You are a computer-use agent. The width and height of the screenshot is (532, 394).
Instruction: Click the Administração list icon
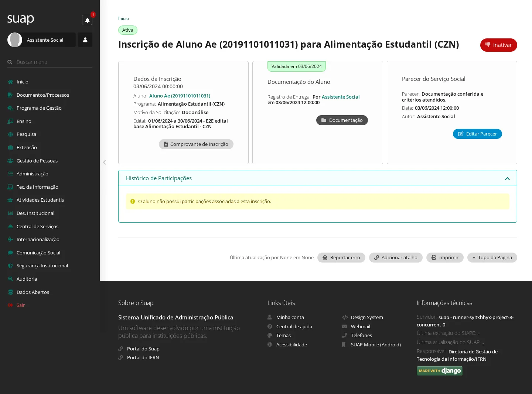tap(10, 174)
